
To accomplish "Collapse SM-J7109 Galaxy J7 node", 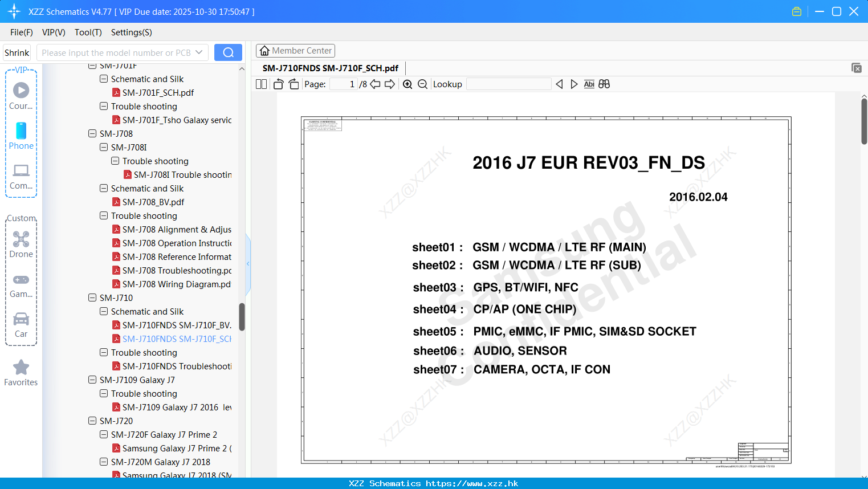I will click(92, 380).
